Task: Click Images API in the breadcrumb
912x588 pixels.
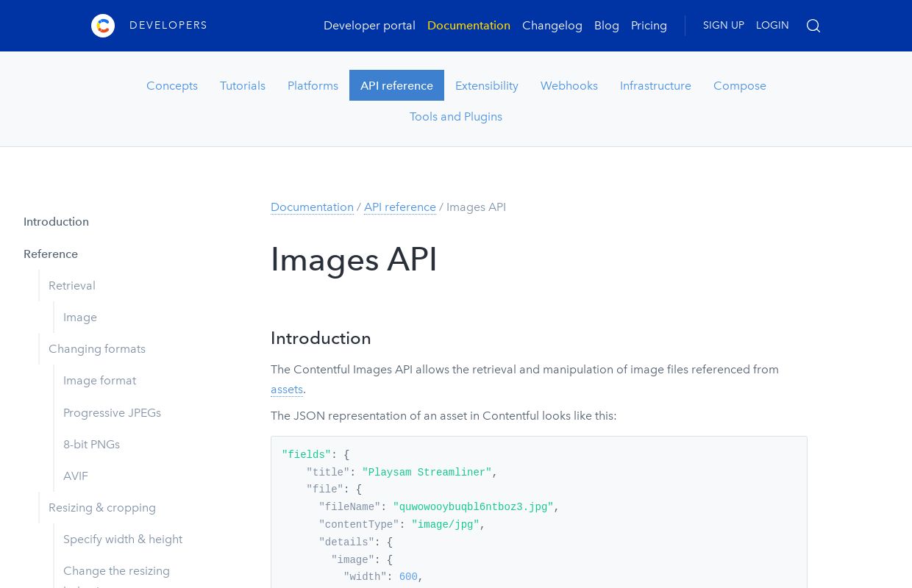Action: click(476, 207)
